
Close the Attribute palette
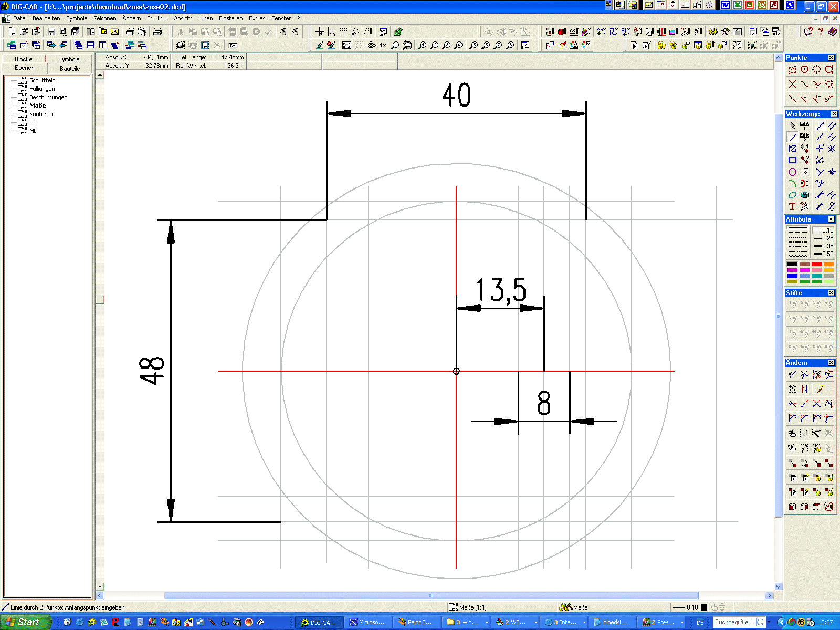coord(831,219)
